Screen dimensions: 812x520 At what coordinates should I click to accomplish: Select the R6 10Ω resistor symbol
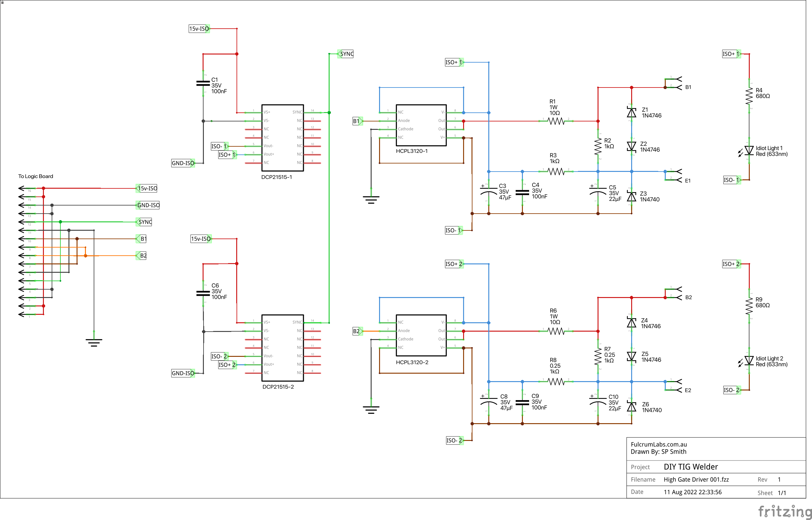pos(556,331)
